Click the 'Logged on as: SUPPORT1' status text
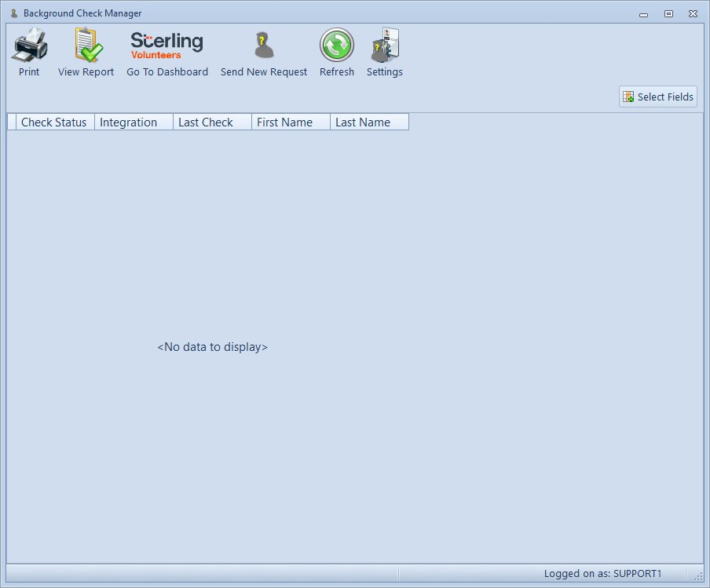This screenshot has height=588, width=710. (602, 574)
